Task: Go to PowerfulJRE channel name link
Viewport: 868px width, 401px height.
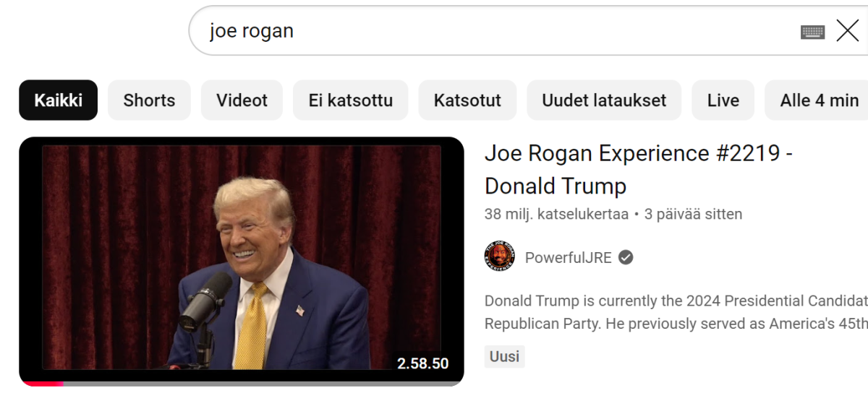Action: [568, 257]
